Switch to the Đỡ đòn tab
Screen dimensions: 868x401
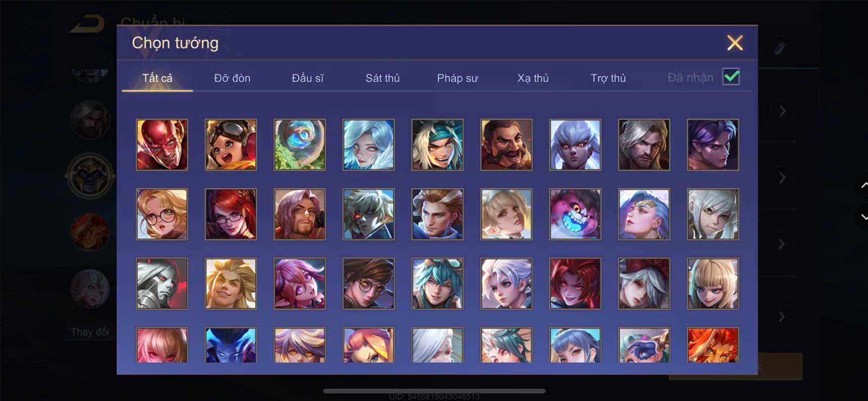click(232, 78)
